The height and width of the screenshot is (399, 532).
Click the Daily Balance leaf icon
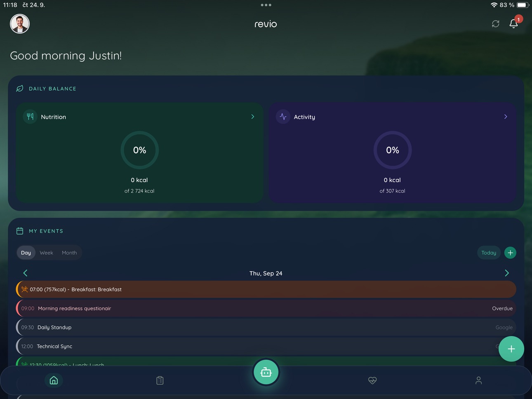click(20, 89)
